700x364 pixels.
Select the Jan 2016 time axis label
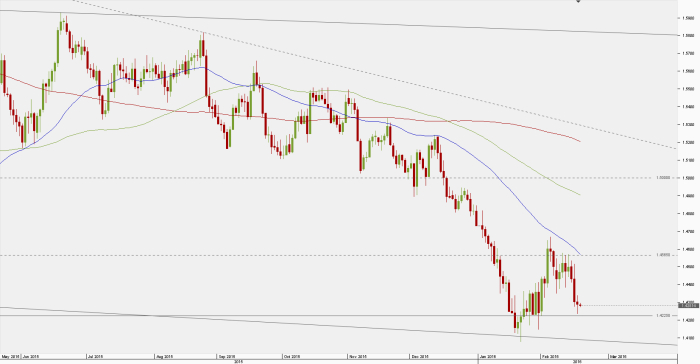coord(488,357)
